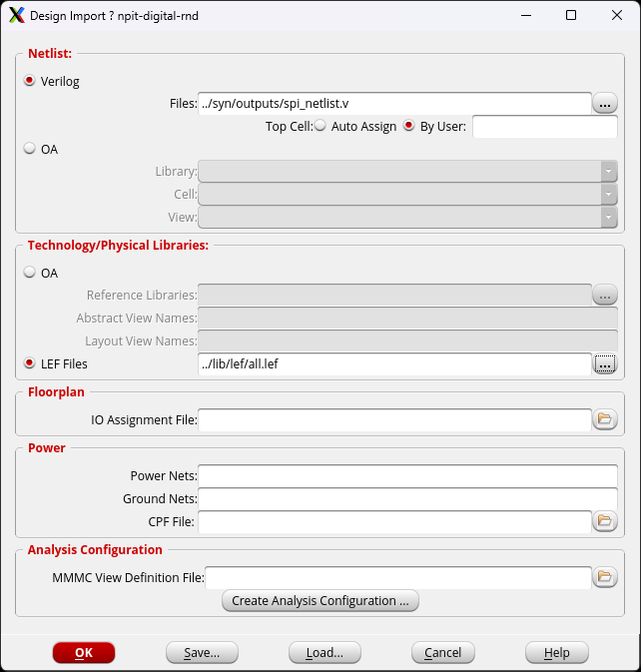641x672 pixels.
Task: Open folder browser for IO Assignment File
Action: (x=605, y=419)
